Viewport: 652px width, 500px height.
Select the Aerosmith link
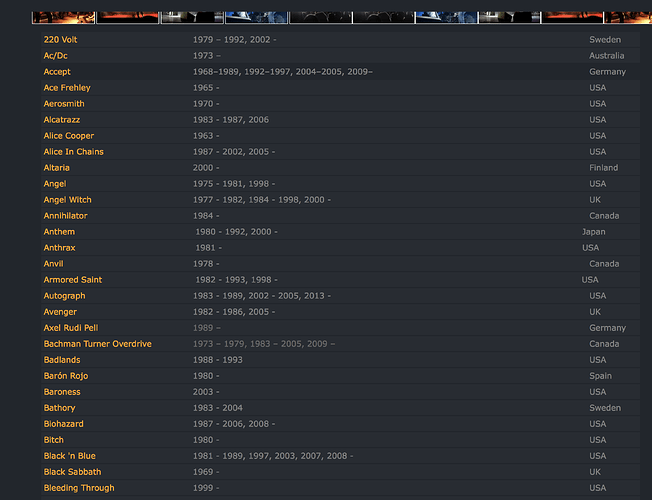click(x=64, y=104)
